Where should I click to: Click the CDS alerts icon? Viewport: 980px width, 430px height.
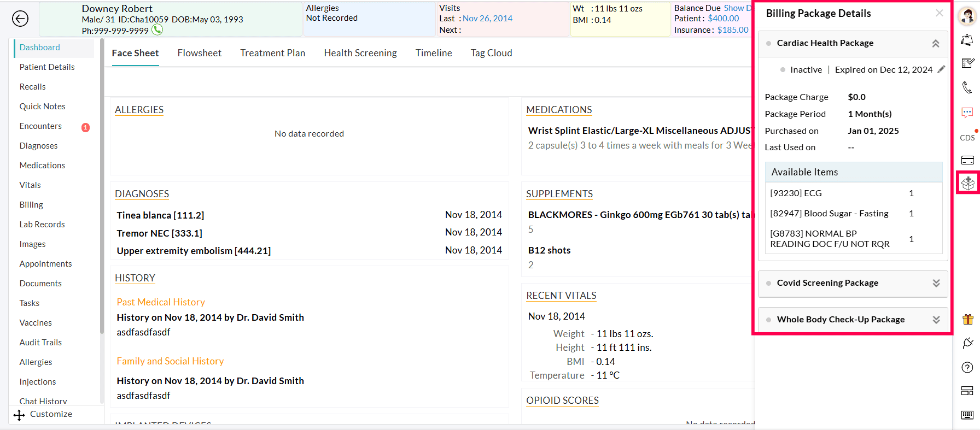967,137
